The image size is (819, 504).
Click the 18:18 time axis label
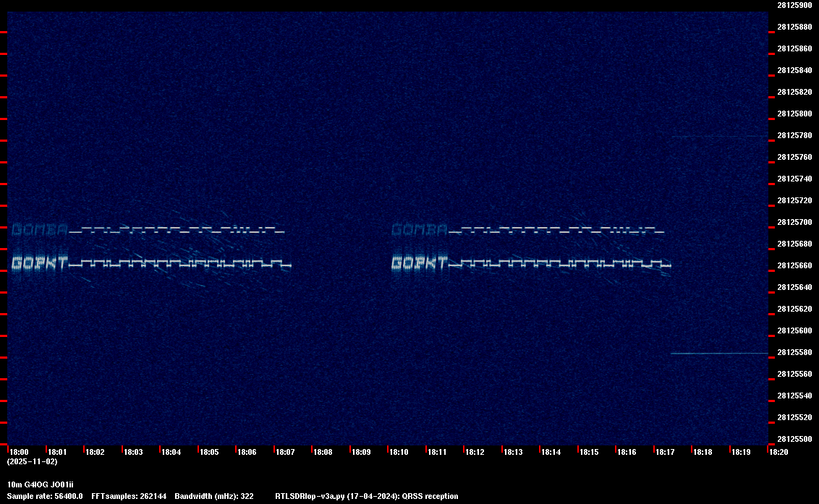pyautogui.click(x=703, y=452)
